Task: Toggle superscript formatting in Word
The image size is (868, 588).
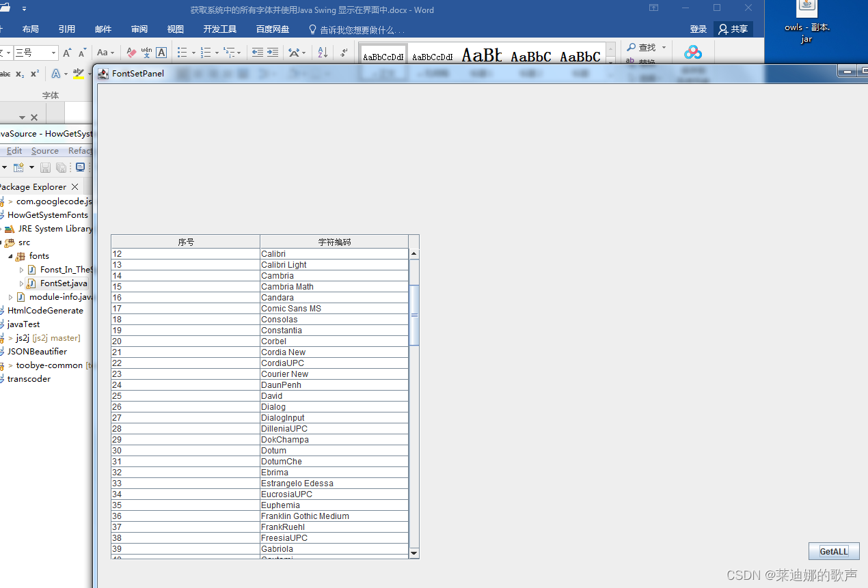Action: coord(35,74)
